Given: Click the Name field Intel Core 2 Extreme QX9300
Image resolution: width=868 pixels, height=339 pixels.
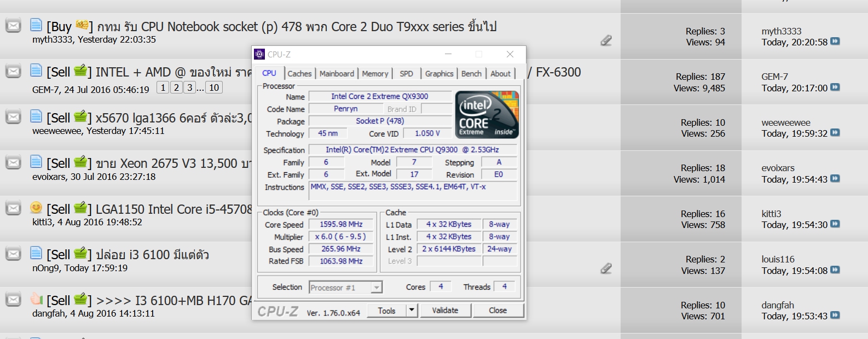Looking at the screenshot, I should click(380, 96).
